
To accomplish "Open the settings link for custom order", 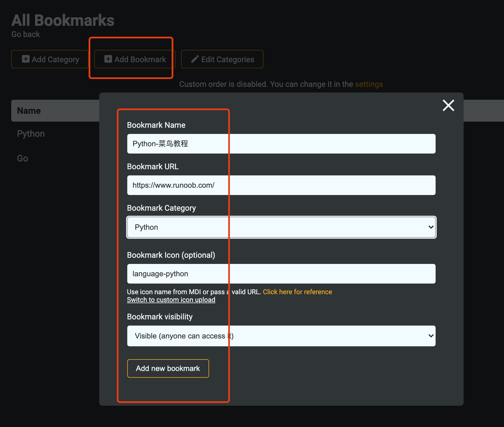I will [369, 84].
